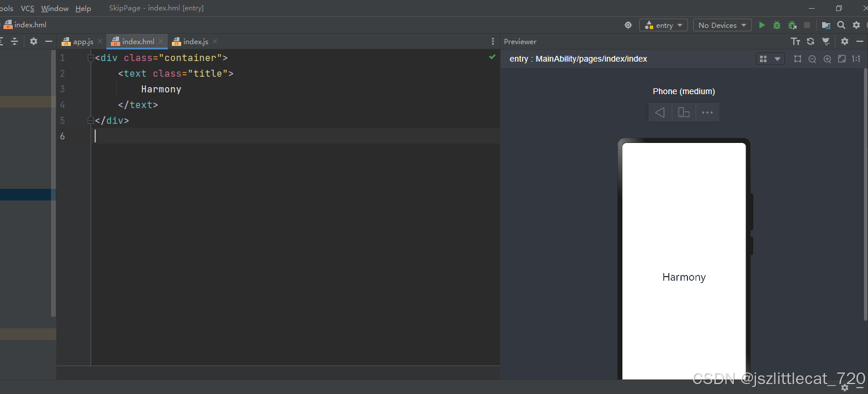868x394 pixels.
Task: Click the "container" string on line 1
Action: click(x=190, y=58)
